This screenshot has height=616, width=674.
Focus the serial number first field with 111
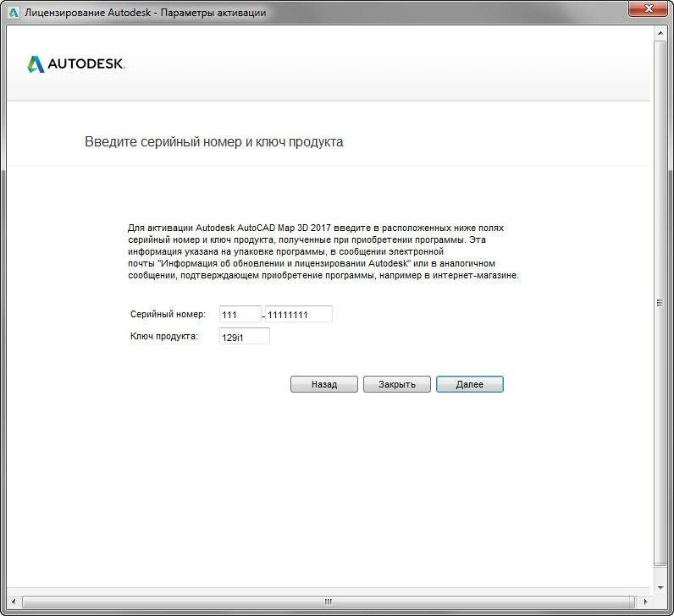240,314
